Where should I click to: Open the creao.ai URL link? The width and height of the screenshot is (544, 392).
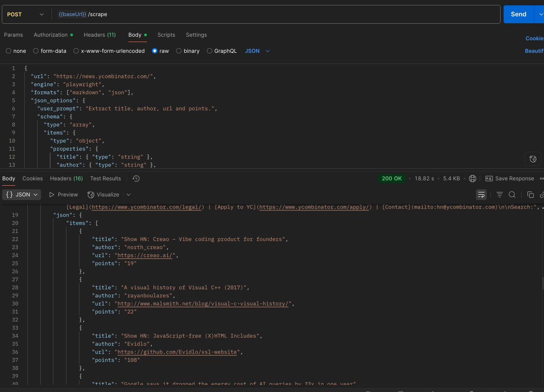(x=145, y=255)
